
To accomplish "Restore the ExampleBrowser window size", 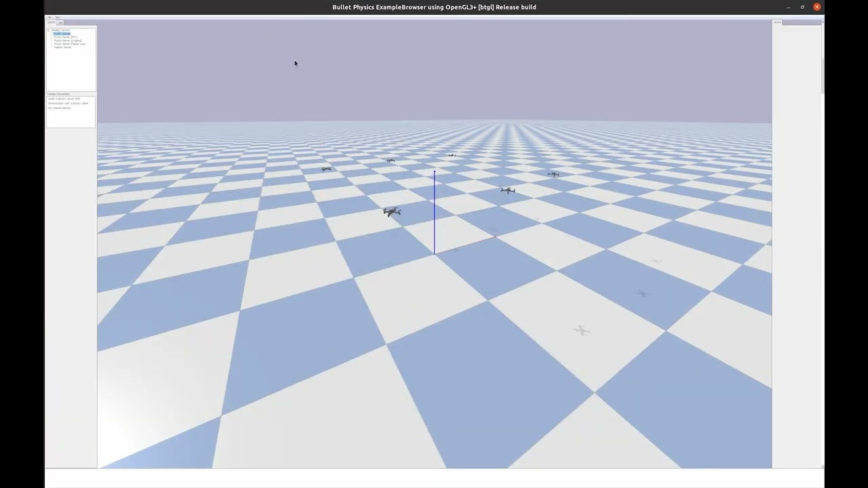I will pos(802,7).
